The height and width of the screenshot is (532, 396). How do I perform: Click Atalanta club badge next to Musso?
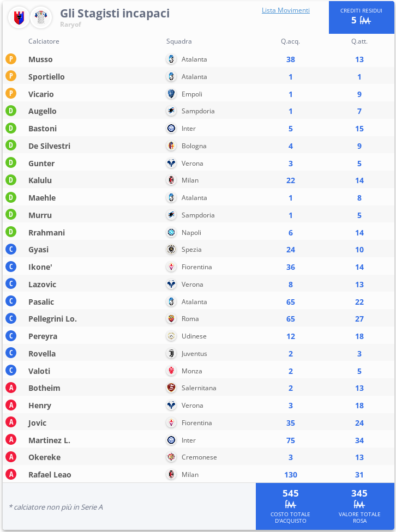pos(171,59)
